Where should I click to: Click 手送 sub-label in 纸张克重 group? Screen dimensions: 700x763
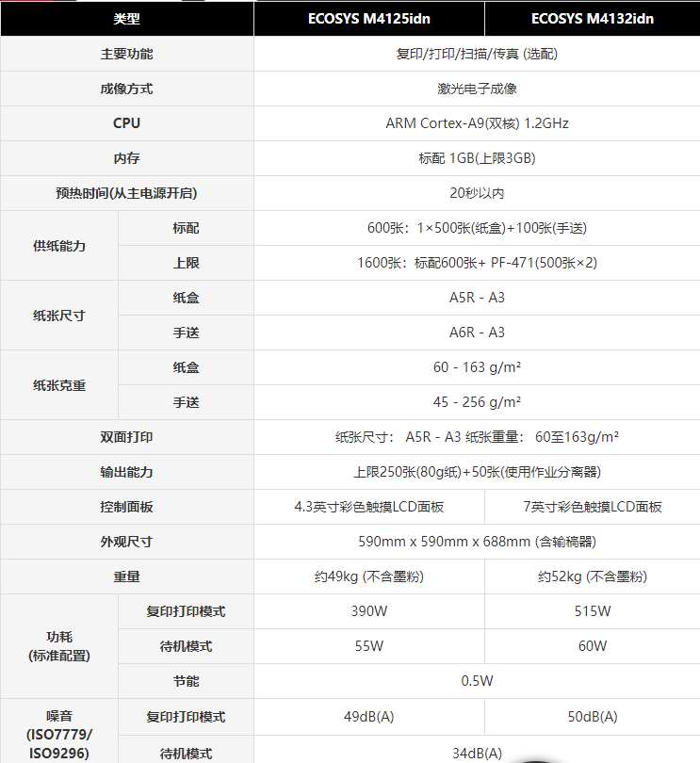pyautogui.click(x=186, y=402)
